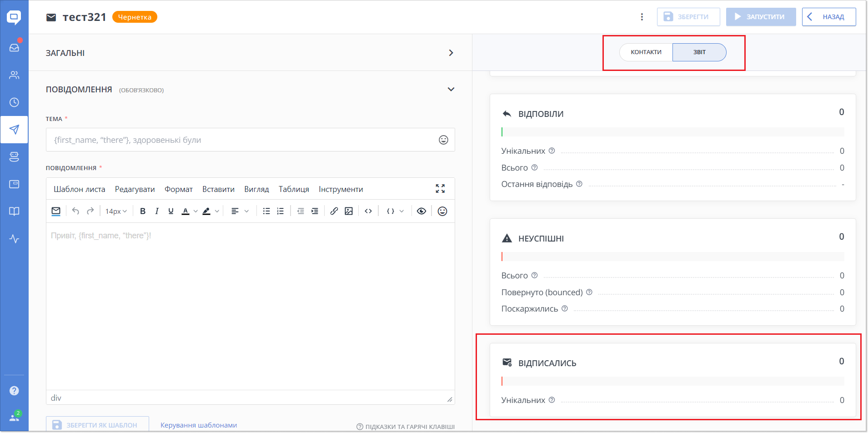
Task: Switch to the КОНТАКТИ tab
Action: click(646, 52)
